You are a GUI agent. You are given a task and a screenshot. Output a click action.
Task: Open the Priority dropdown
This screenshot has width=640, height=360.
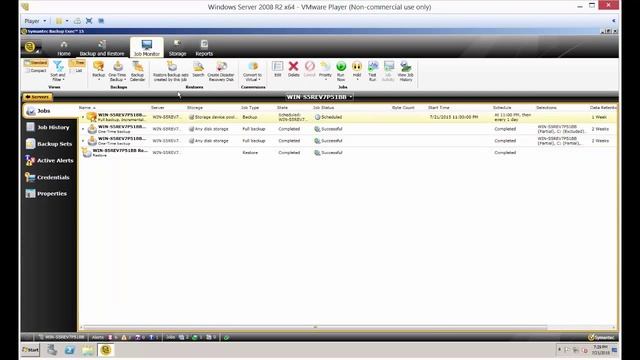tap(325, 70)
